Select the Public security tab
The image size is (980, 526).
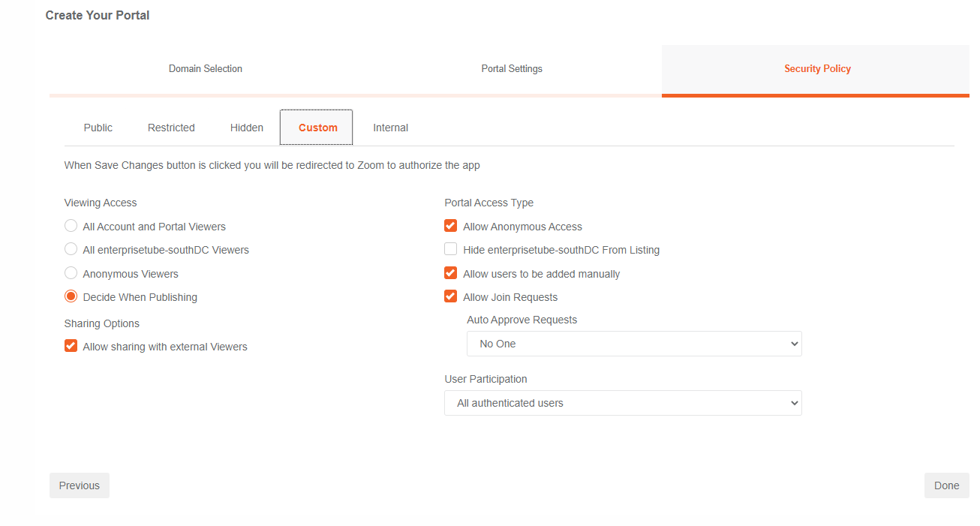pos(98,128)
